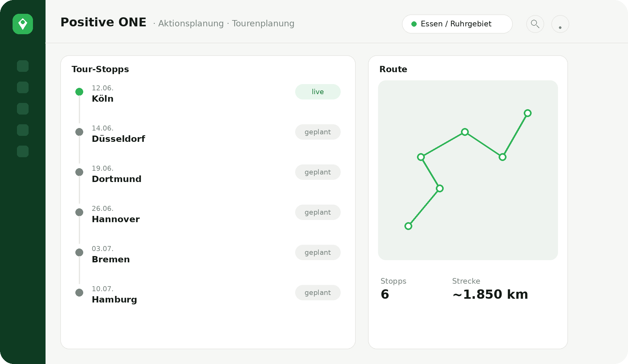Image resolution: width=628 pixels, height=364 pixels.
Task: Select the second sidebar navigation square
Action: click(x=23, y=87)
